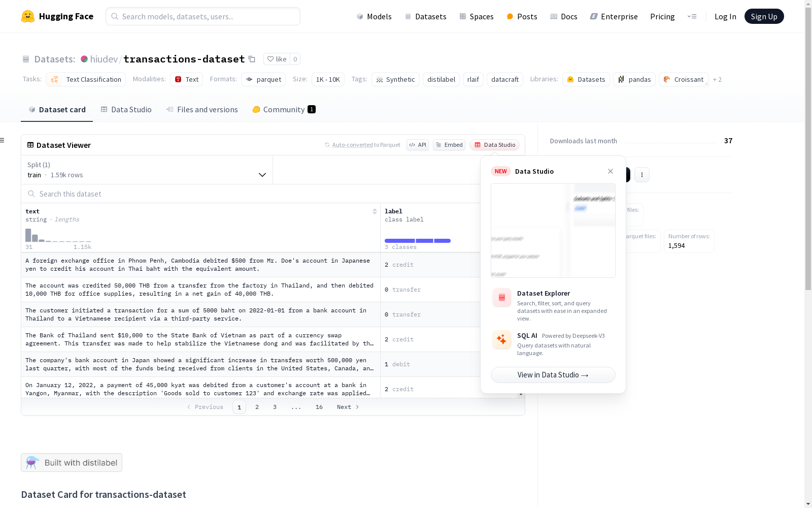This screenshot has height=508, width=812.
Task: Open the Dataset Explorer icon
Action: 502,298
